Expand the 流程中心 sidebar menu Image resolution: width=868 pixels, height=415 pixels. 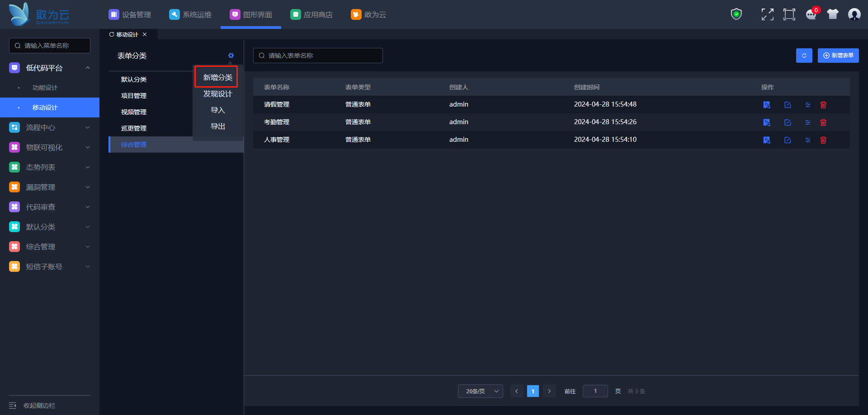tap(50, 127)
